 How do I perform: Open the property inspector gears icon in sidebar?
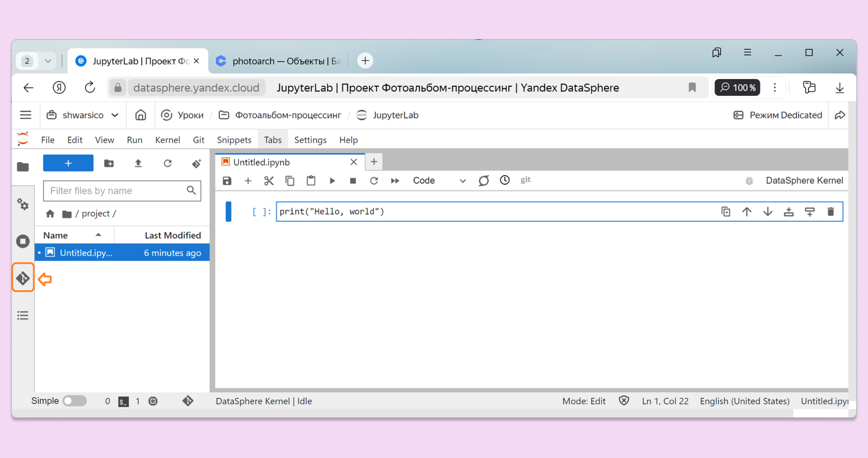point(23,204)
